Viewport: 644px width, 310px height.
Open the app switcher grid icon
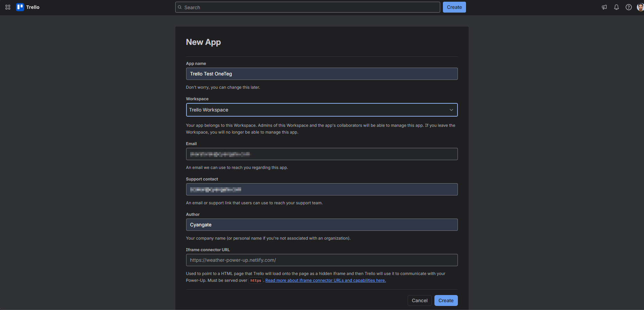click(x=8, y=7)
